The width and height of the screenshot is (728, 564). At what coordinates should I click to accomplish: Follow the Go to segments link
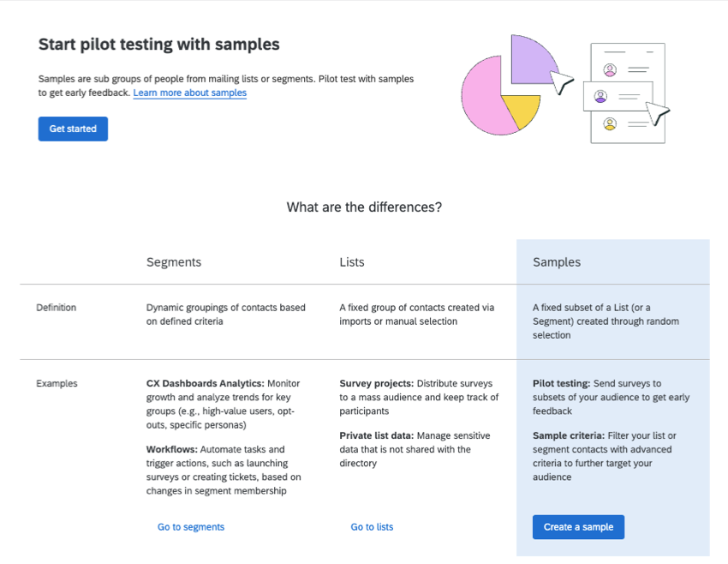coord(190,527)
